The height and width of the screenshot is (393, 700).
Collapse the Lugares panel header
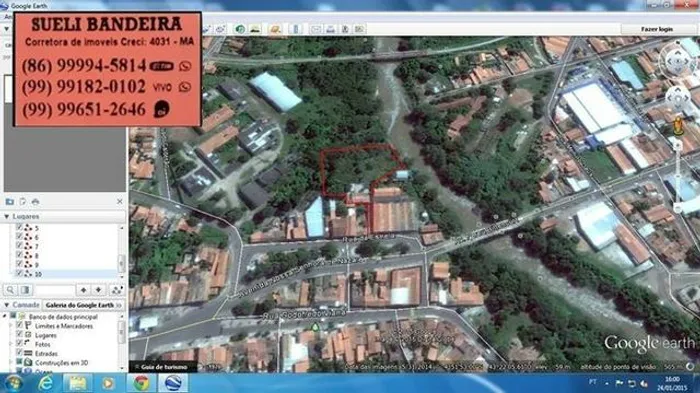[7, 217]
